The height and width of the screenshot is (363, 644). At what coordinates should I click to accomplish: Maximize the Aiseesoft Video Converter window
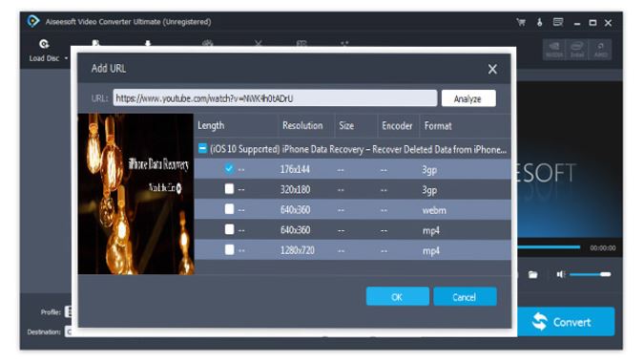(592, 23)
